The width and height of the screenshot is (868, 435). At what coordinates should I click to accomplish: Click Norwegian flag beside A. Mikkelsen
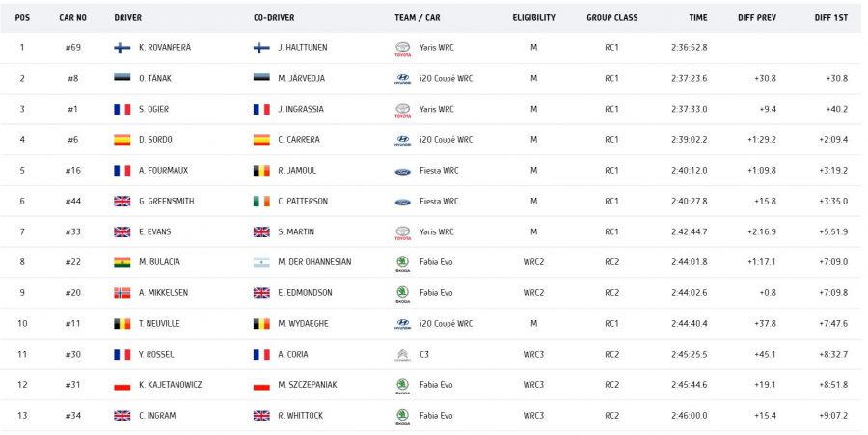click(122, 292)
